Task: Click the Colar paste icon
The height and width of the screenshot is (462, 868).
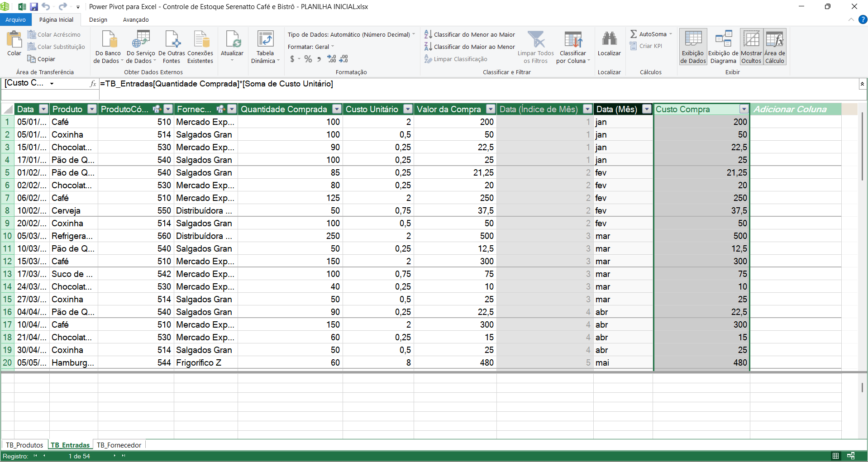Action: (14, 40)
